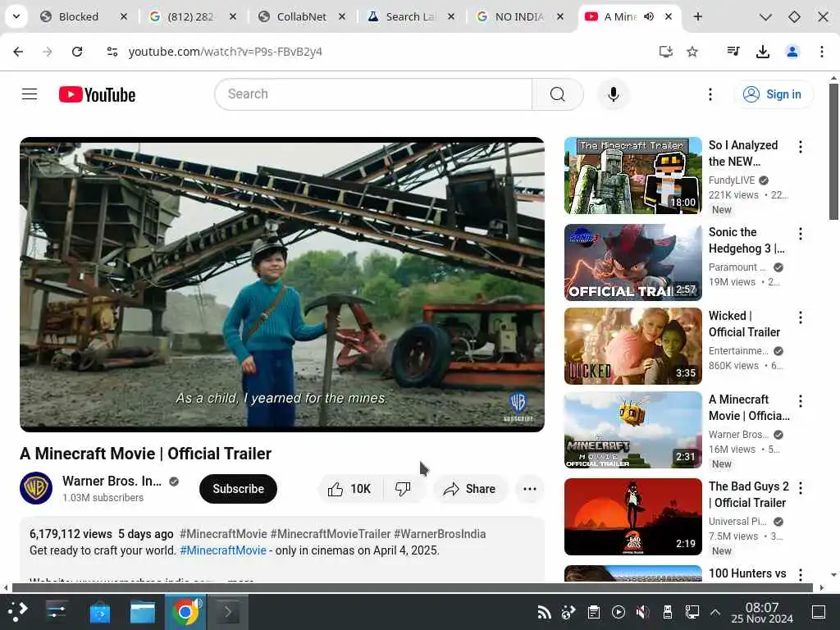The width and height of the screenshot is (840, 630).
Task: Open Chrome from the taskbar
Action: click(185, 612)
